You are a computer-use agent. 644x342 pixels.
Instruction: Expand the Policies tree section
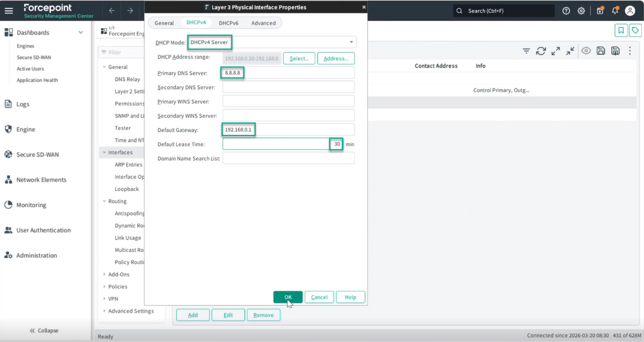click(104, 287)
